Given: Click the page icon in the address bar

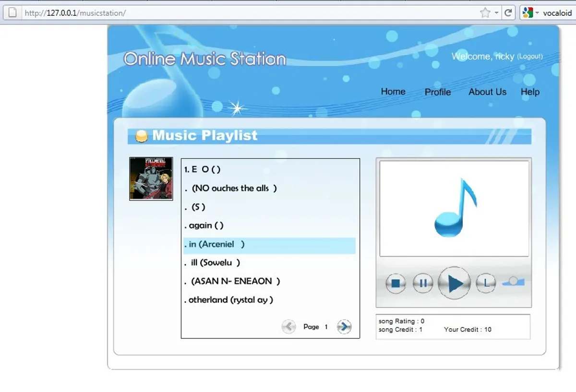Looking at the screenshot, I should click(x=13, y=13).
